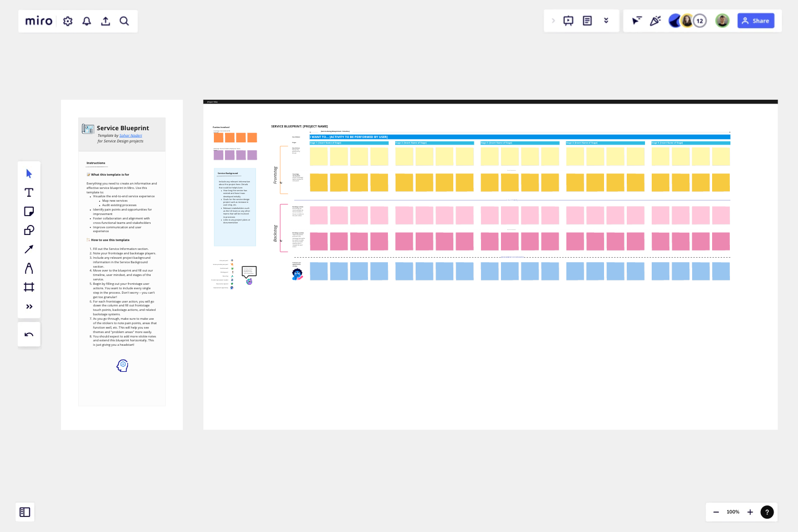Toggle the frames sidebar panel
This screenshot has width=798, height=532.
click(x=25, y=512)
